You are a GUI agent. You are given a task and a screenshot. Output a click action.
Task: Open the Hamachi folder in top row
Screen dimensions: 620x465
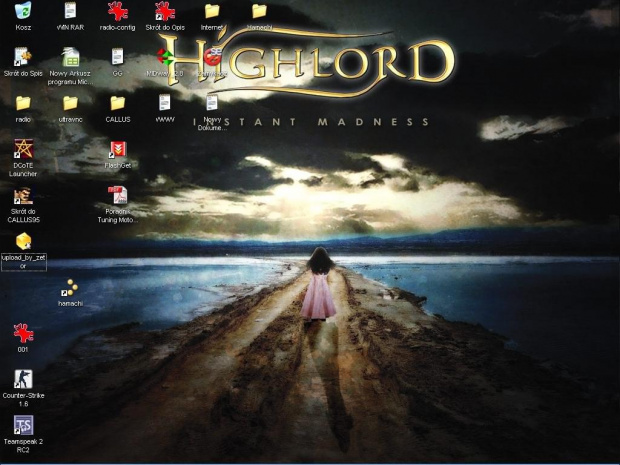pos(259,12)
